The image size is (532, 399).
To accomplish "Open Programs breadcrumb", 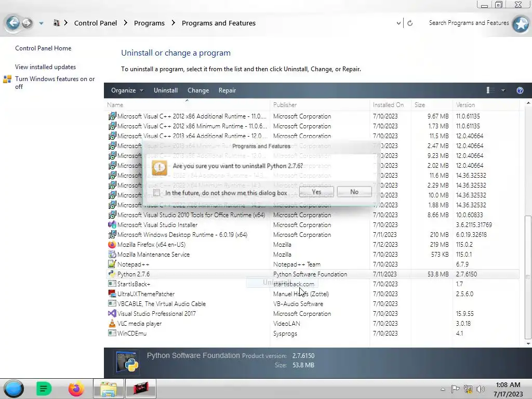I will tap(149, 23).
